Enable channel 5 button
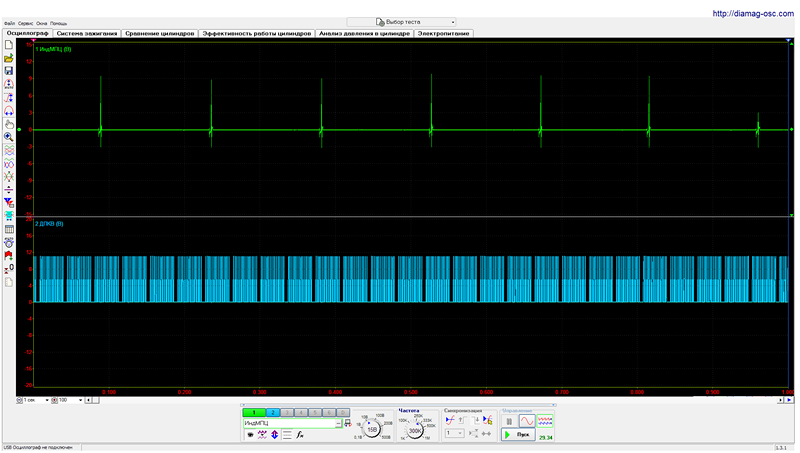The height and width of the screenshot is (453, 800). (x=315, y=412)
